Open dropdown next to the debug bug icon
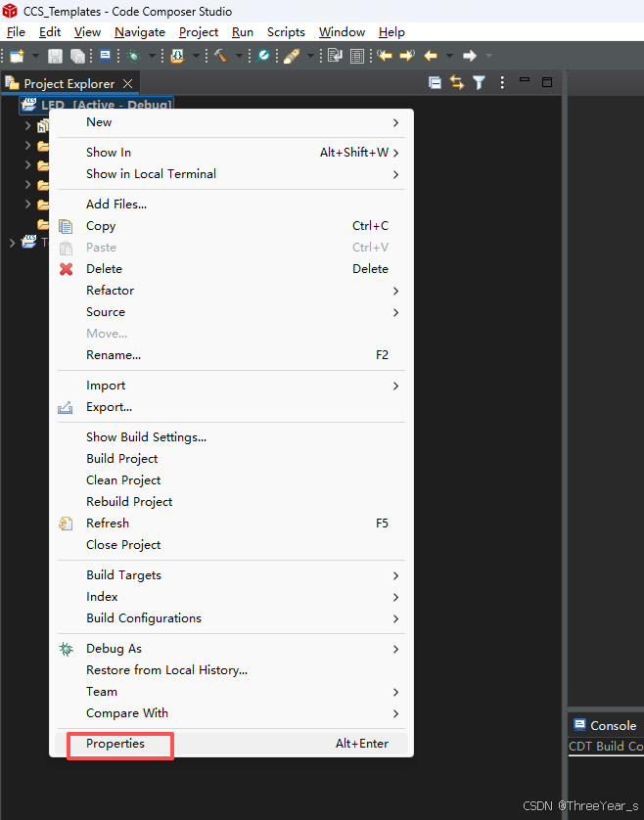 tap(152, 56)
